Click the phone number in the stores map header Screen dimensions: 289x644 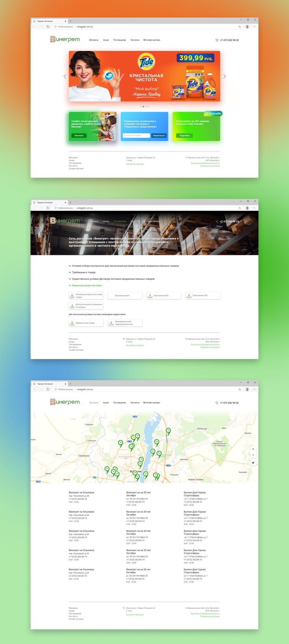click(x=229, y=403)
